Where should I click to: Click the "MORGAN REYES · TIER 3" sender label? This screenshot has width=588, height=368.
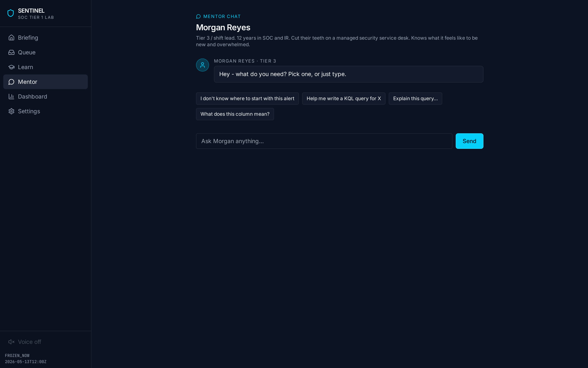245,61
